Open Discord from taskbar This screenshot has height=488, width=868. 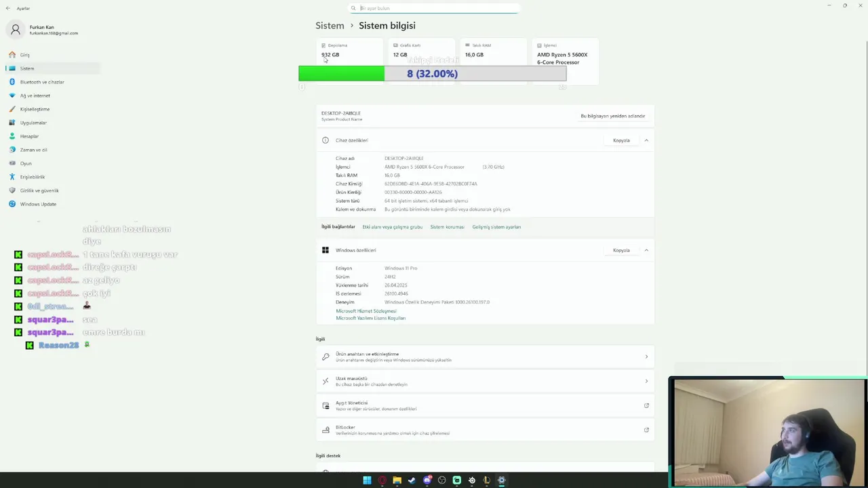pos(427,481)
